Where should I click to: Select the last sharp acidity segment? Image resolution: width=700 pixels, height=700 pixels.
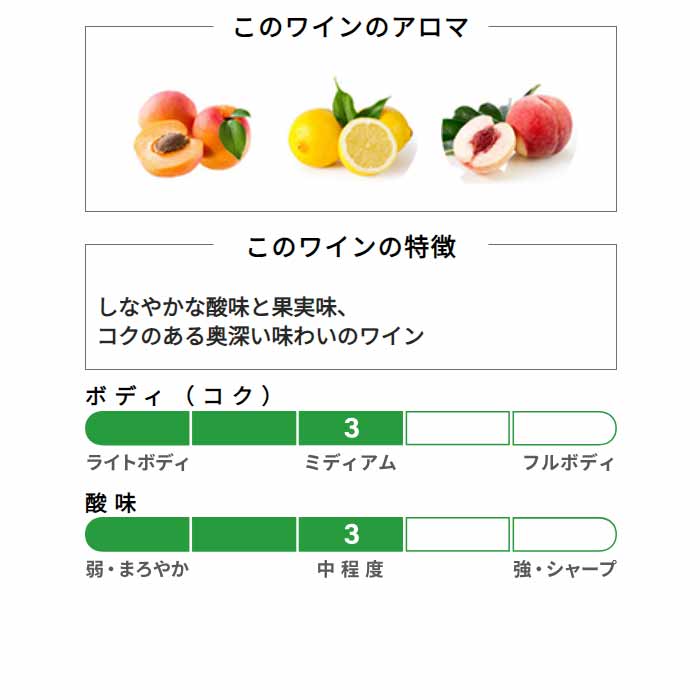pos(565,534)
